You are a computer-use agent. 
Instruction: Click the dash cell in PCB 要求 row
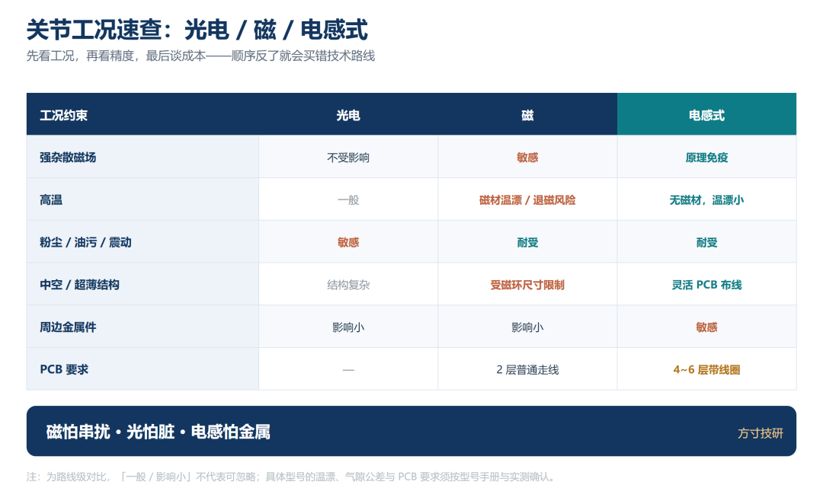click(348, 370)
